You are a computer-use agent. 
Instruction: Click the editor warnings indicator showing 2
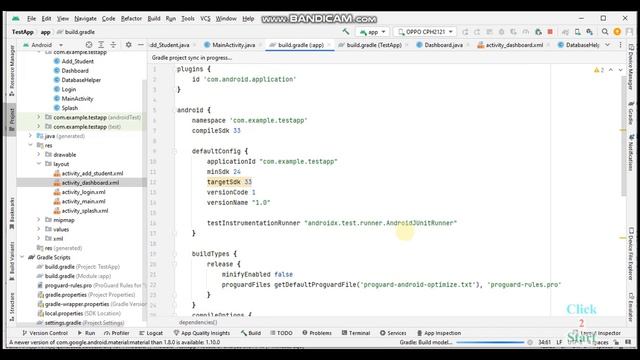[599, 70]
